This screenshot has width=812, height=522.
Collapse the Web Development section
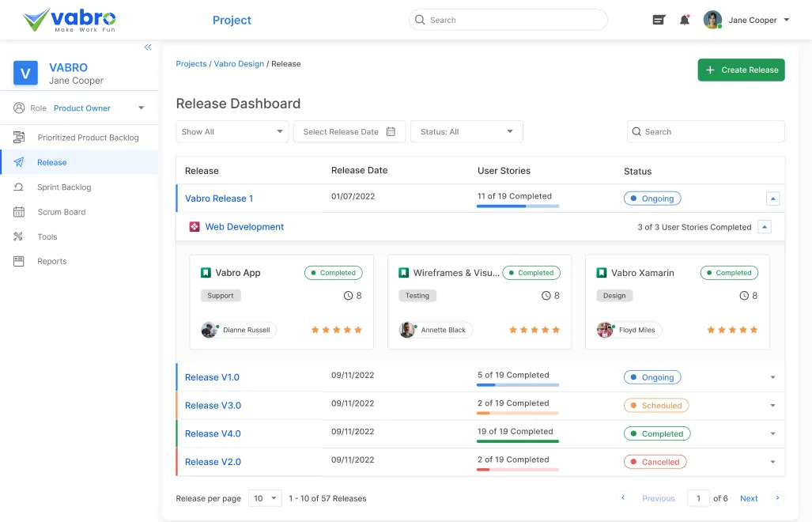764,227
